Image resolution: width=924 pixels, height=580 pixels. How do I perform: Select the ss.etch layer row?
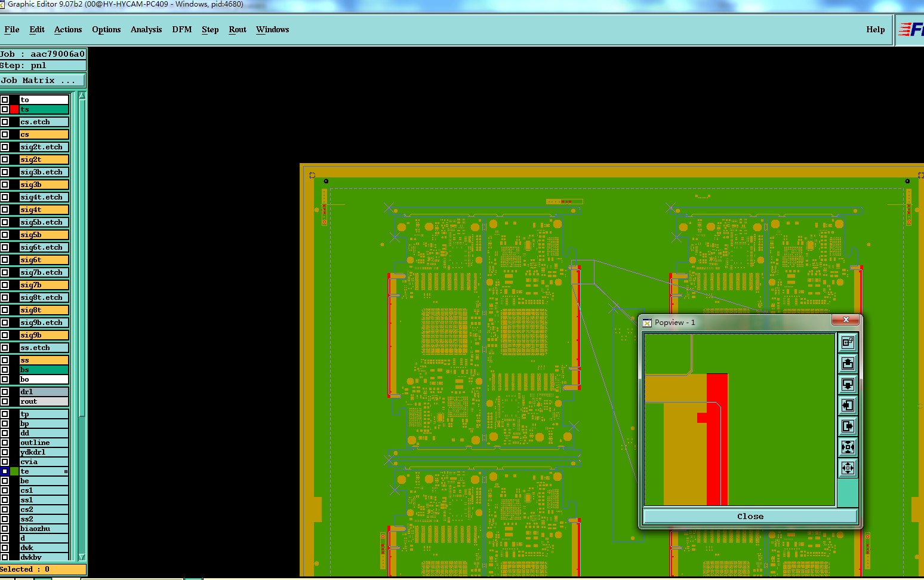(x=44, y=348)
